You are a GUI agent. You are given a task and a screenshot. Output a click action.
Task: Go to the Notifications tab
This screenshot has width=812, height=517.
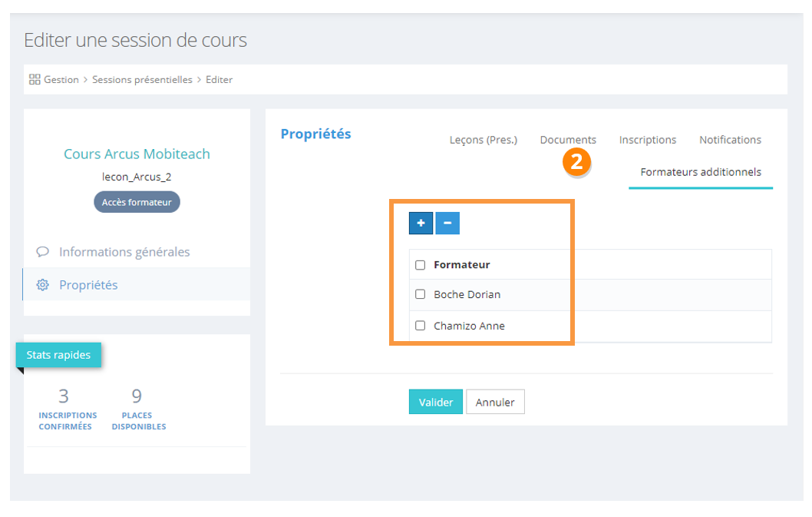pos(730,140)
